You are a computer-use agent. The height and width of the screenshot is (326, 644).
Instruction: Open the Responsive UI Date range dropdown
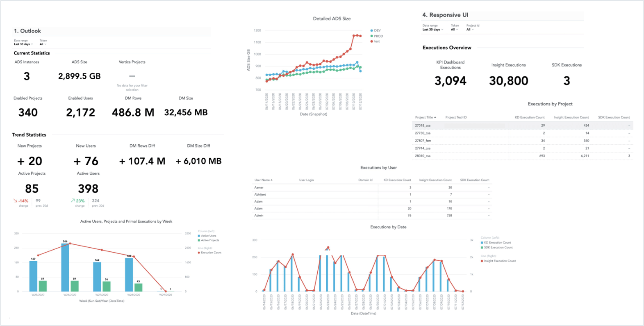coord(433,30)
